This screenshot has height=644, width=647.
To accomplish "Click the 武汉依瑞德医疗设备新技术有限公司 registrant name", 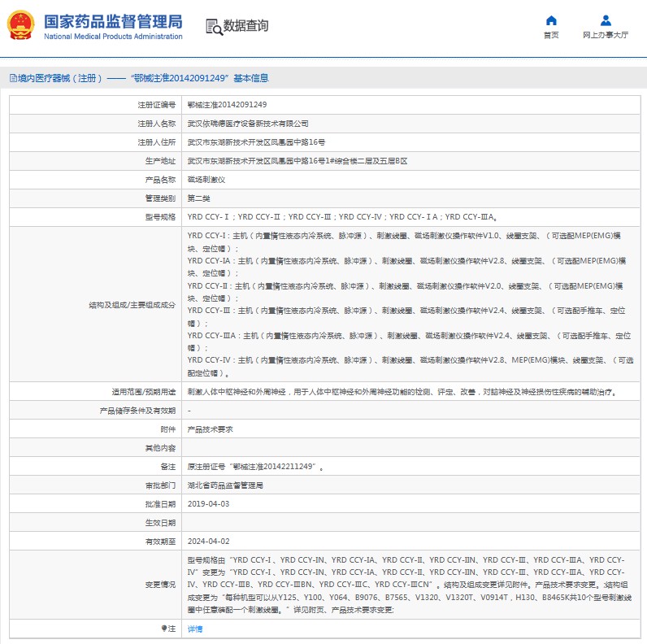I will 248,124.
